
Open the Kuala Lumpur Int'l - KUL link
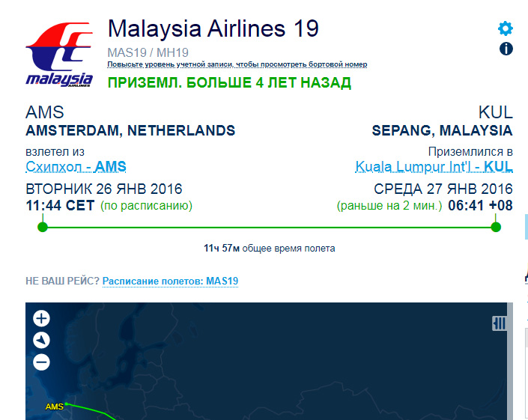pyautogui.click(x=434, y=167)
